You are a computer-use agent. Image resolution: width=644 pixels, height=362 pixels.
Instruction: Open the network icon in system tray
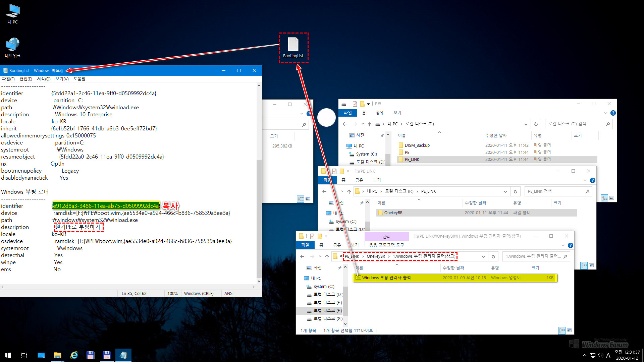(x=593, y=355)
